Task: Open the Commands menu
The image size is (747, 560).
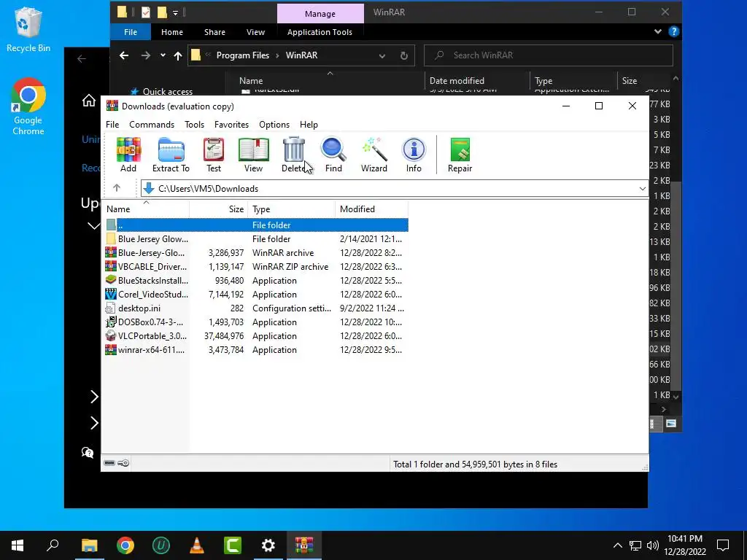Action: click(152, 124)
